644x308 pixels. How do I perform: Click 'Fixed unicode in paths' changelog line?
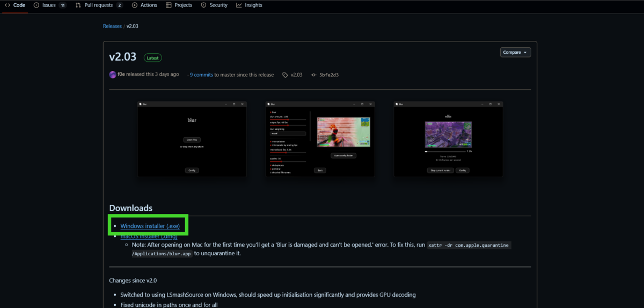[169, 305]
